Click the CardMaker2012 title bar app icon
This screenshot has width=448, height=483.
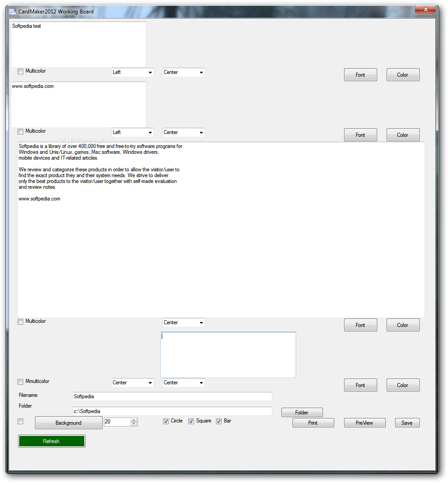[x=12, y=12]
